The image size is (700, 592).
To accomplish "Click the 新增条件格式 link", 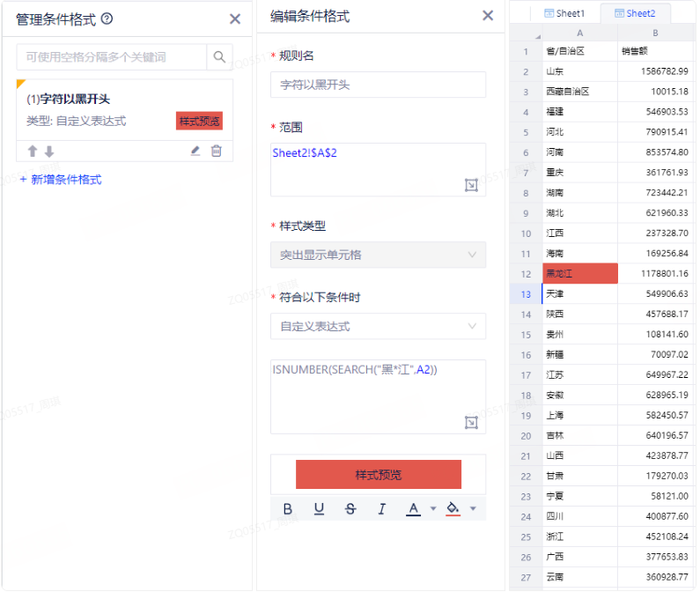I will tap(61, 180).
